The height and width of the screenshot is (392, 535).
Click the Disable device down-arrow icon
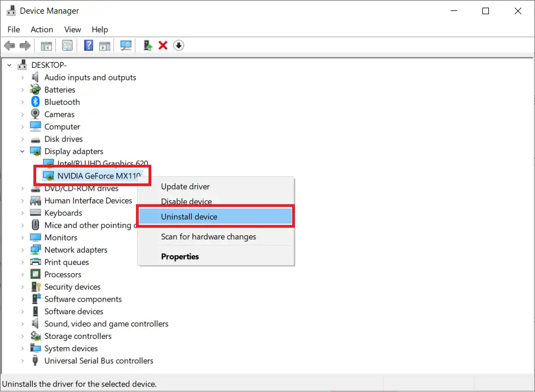pos(179,45)
